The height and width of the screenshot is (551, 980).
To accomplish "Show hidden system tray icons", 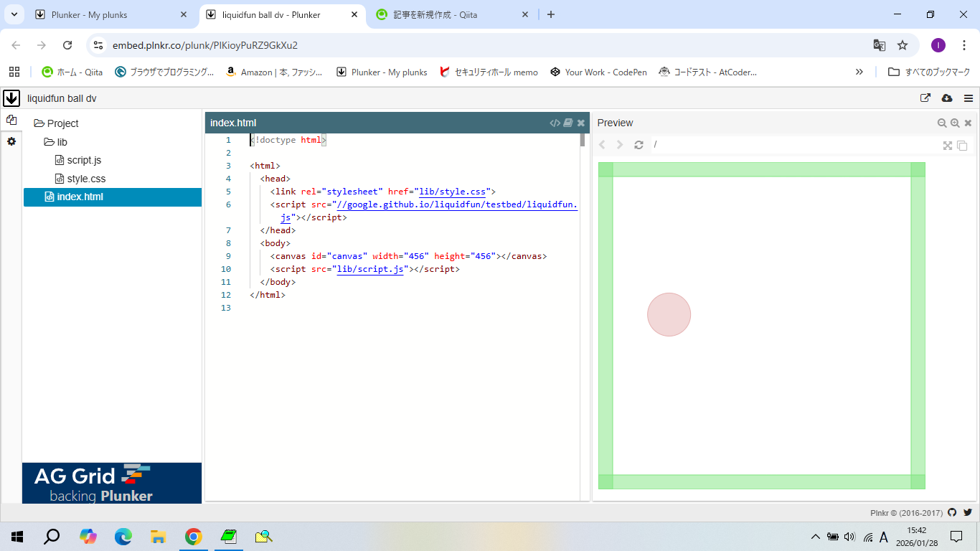I will (815, 536).
